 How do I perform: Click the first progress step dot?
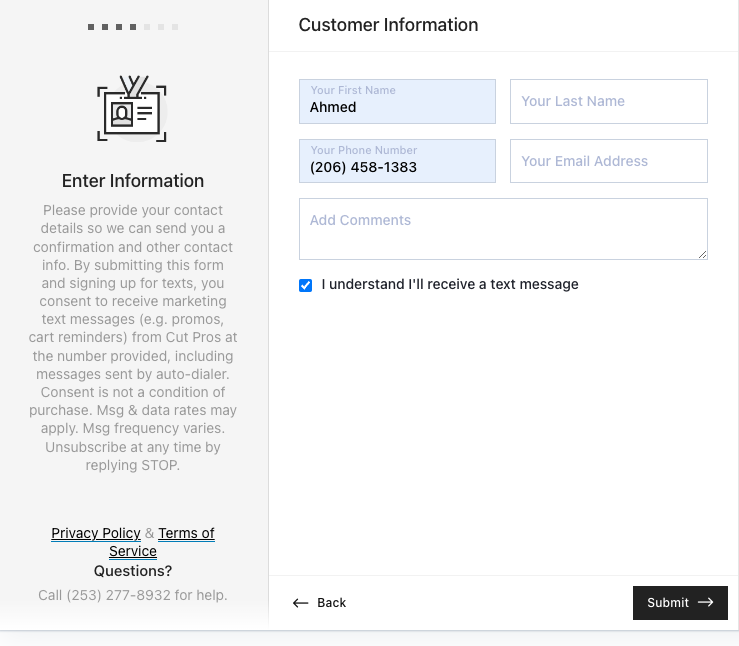point(91,27)
